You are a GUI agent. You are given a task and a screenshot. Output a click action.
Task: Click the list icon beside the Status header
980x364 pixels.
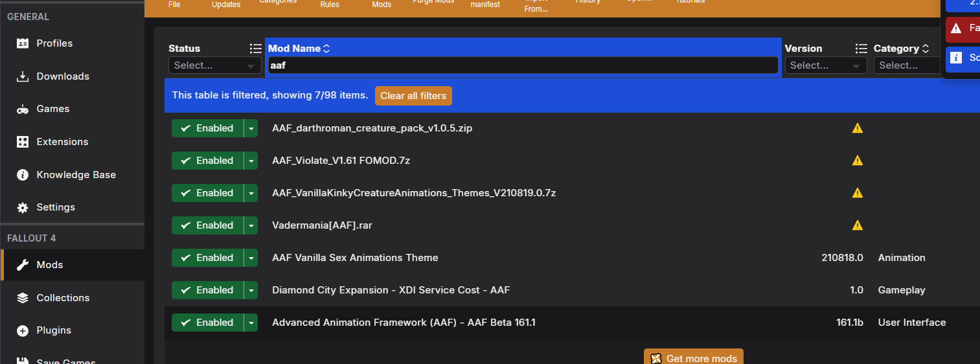(x=255, y=49)
